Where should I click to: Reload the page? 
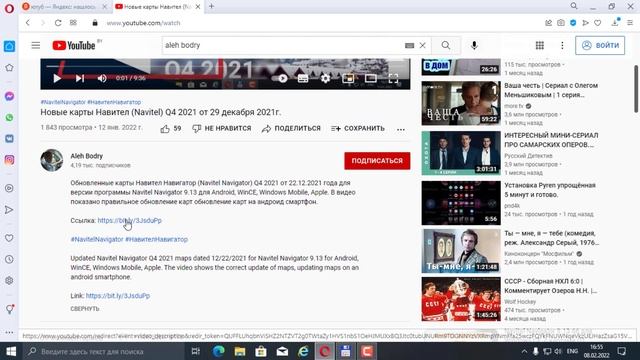point(58,23)
